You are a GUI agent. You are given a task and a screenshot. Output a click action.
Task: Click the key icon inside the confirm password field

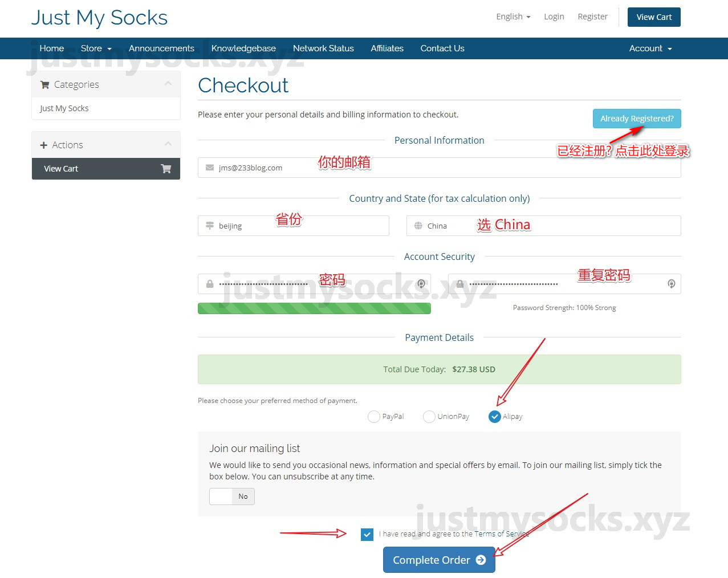672,284
